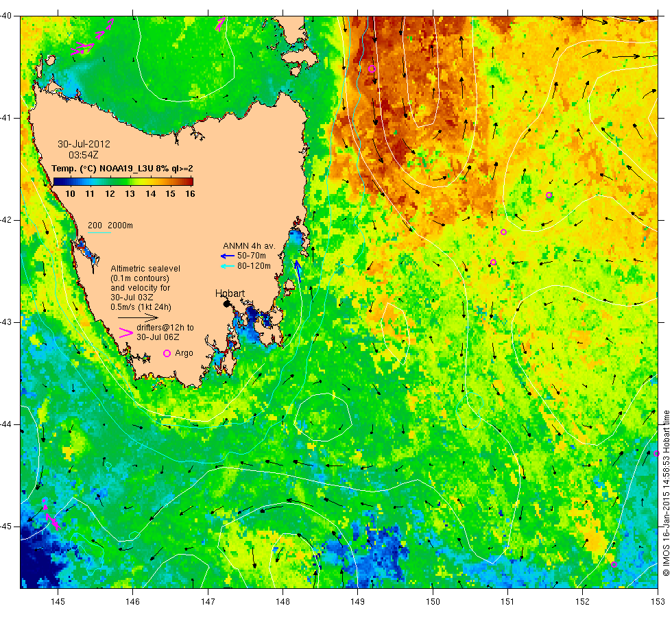The height and width of the screenshot is (617, 672).
Task: Click the 149 longitude axis label
Action: 358,602
